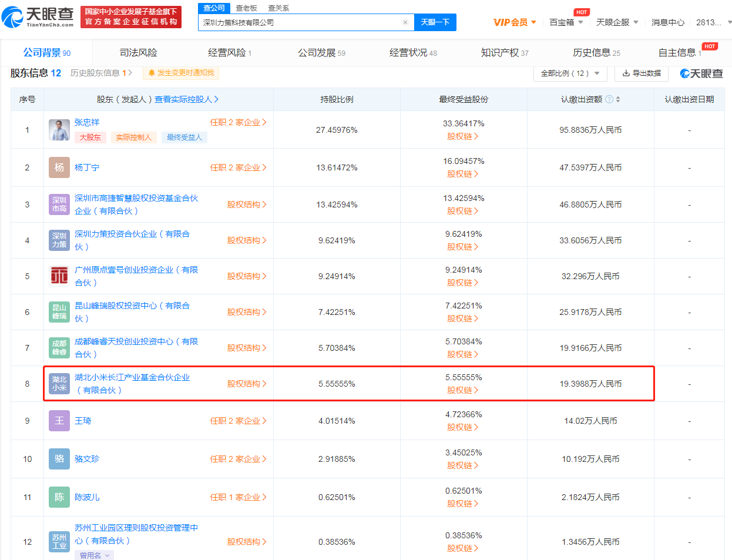Viewport: 732px width, 560px height.
Task: Switch to the 历史信息 tab
Action: coord(592,52)
